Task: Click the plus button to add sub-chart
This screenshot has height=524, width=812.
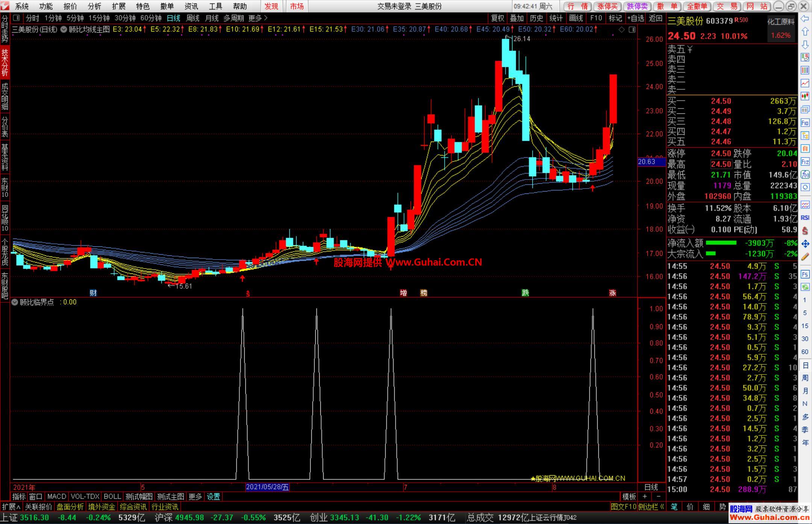Action: pyautogui.click(x=645, y=497)
